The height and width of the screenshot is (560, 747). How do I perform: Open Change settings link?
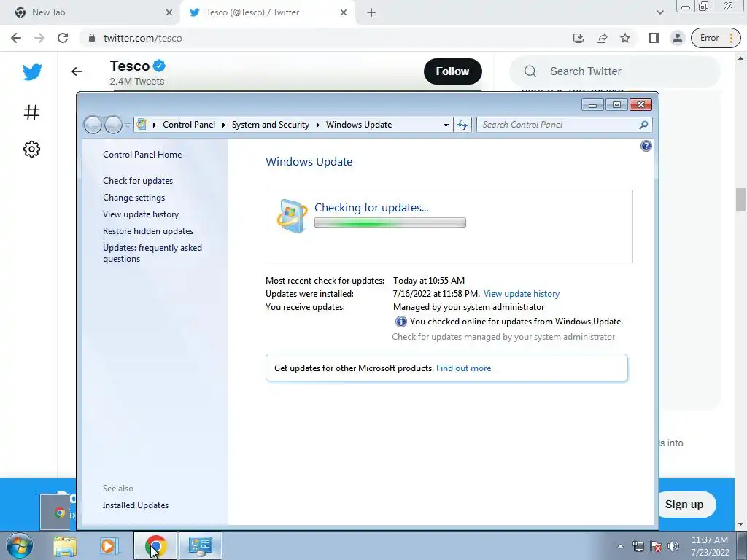pyautogui.click(x=134, y=197)
